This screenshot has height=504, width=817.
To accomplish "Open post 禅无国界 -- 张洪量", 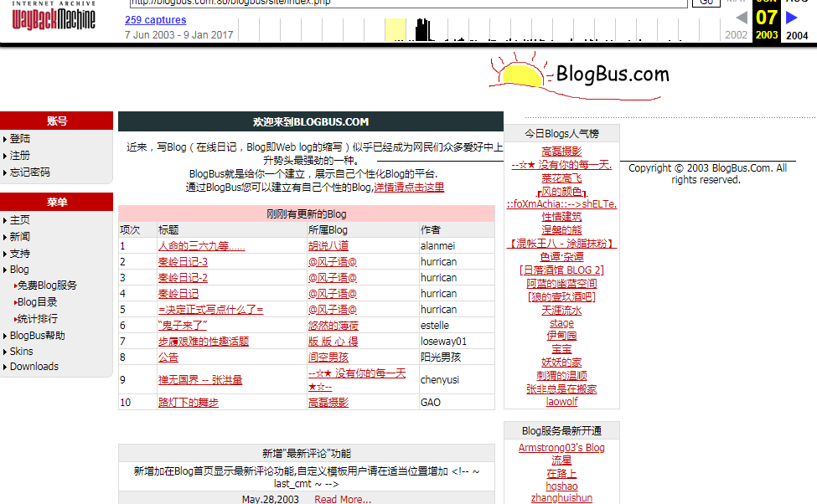I will pyautogui.click(x=200, y=380).
